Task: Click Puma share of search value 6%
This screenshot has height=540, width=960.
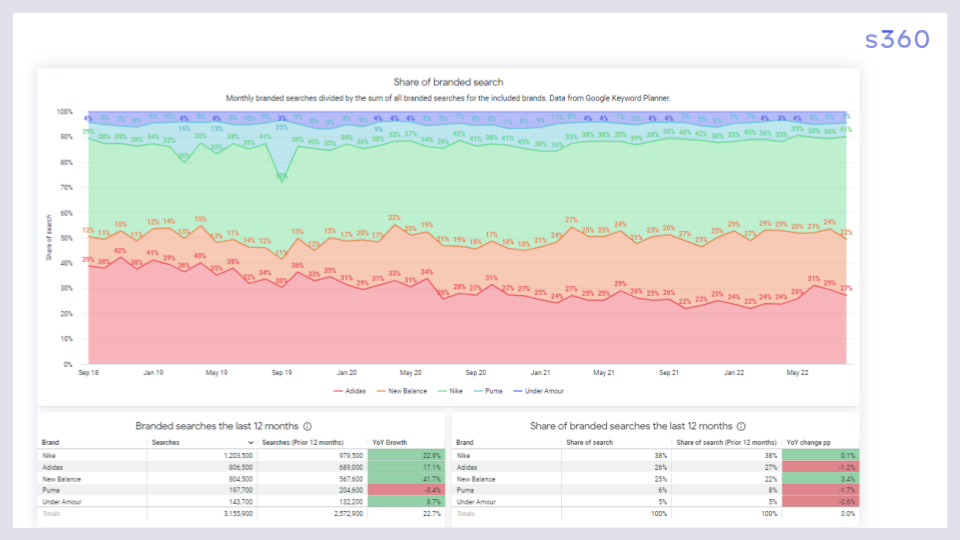Action: click(x=662, y=490)
